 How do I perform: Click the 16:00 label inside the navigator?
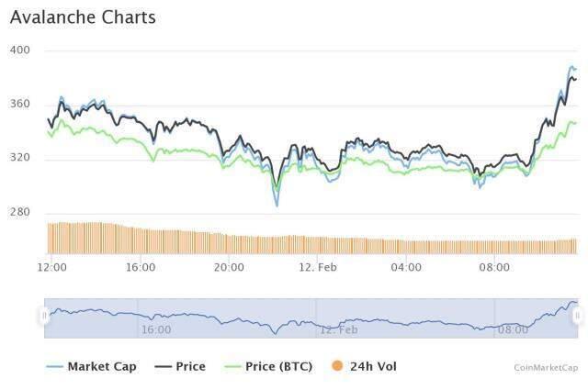pos(155,329)
